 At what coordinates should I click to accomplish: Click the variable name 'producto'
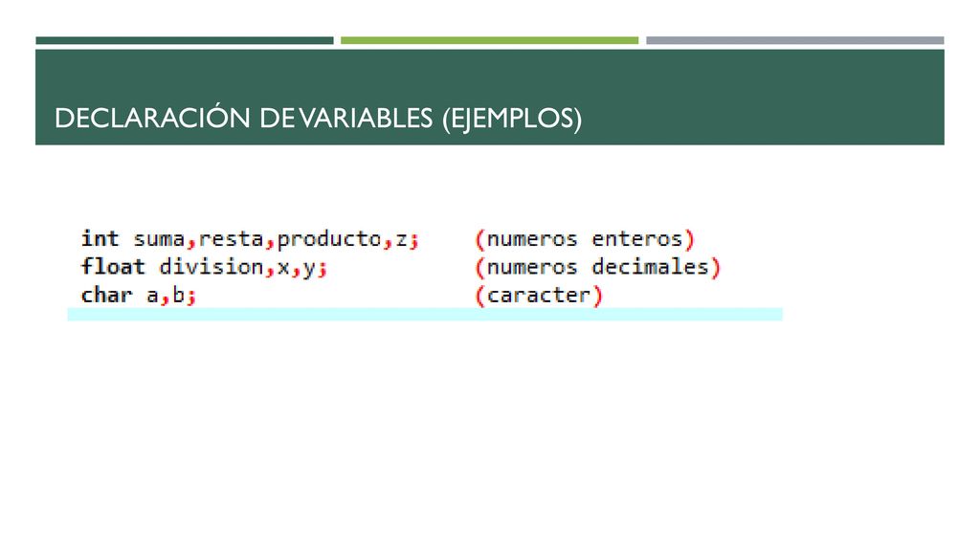(x=329, y=238)
